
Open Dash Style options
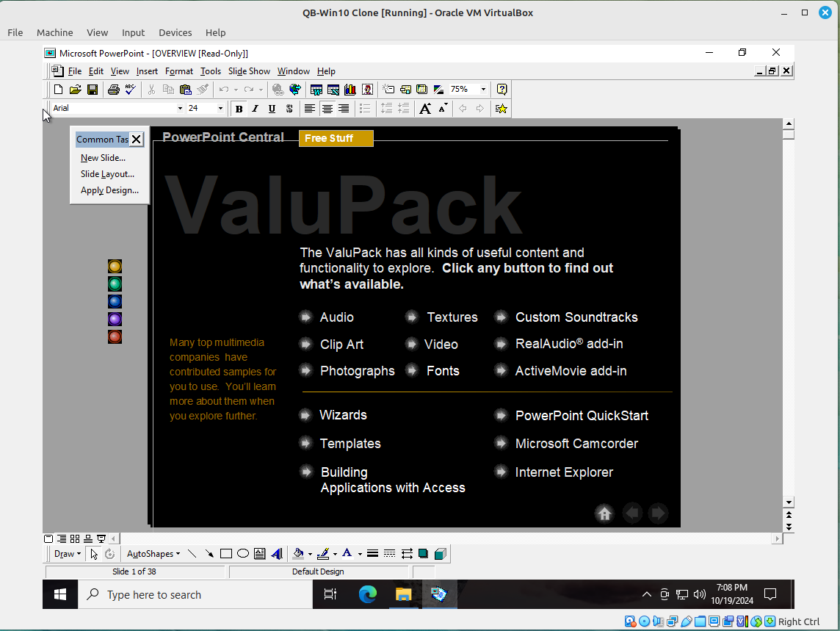(389, 554)
